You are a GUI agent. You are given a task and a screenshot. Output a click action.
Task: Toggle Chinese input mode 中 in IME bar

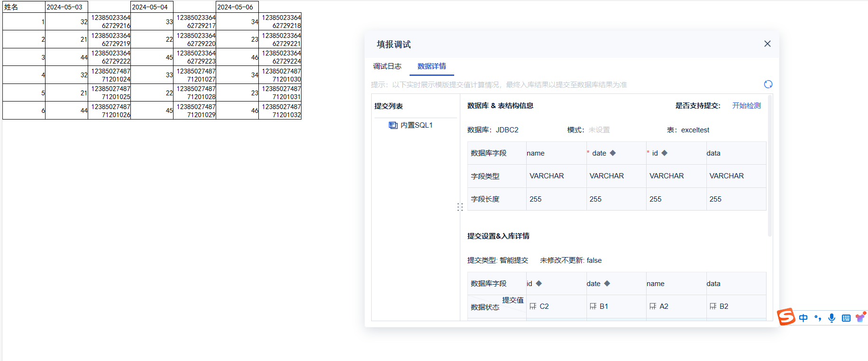803,318
